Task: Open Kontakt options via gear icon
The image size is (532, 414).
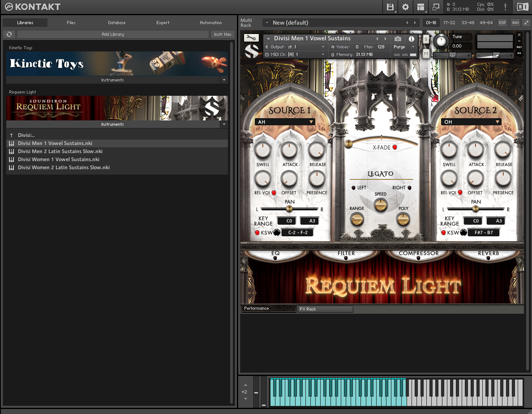Action: tap(405, 7)
